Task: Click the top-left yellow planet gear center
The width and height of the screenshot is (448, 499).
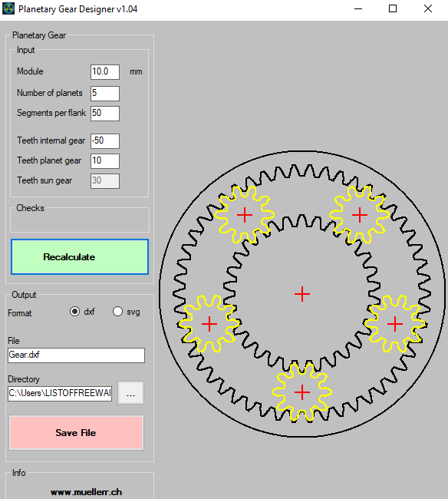Action: 245,215
